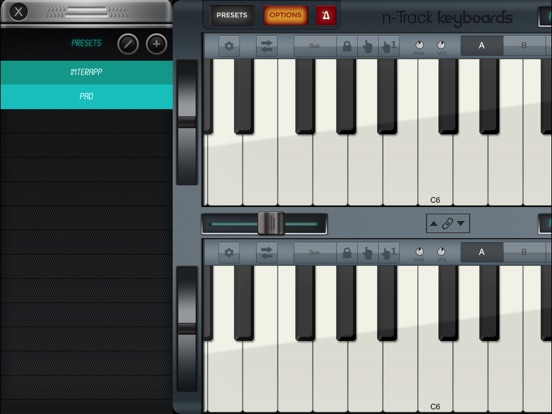Click the PRESETS button in top bar
Viewport: 552px width, 414px height.
pos(232,15)
